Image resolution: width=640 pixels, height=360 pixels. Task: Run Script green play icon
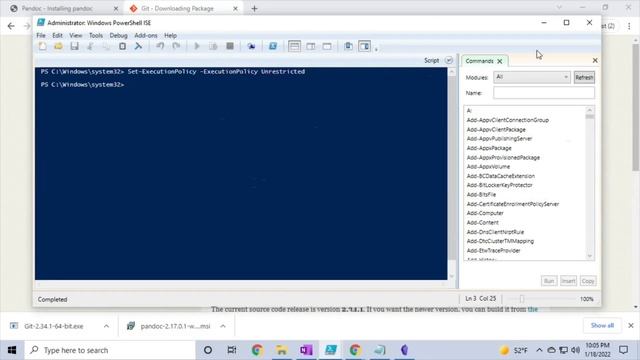tap(197, 46)
